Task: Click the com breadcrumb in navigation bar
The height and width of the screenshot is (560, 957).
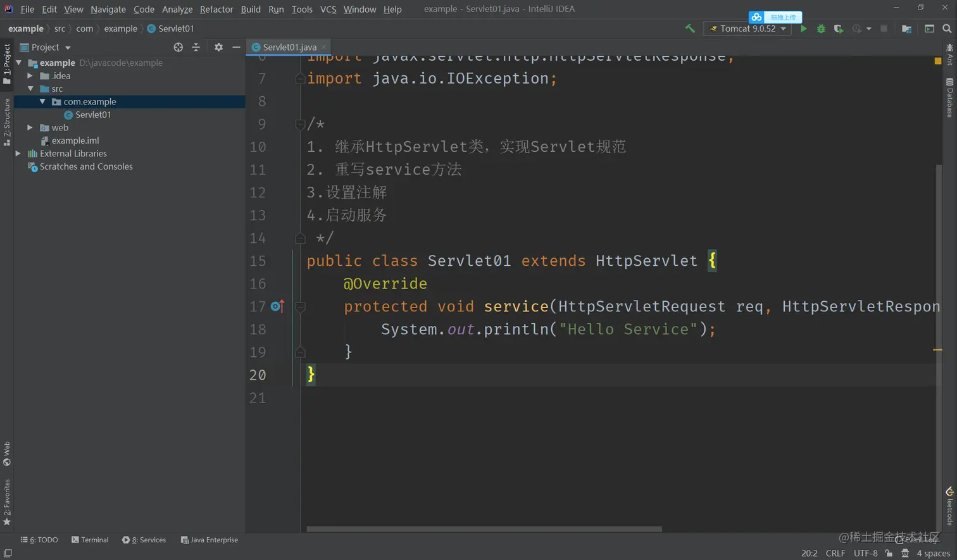Action: (84, 28)
